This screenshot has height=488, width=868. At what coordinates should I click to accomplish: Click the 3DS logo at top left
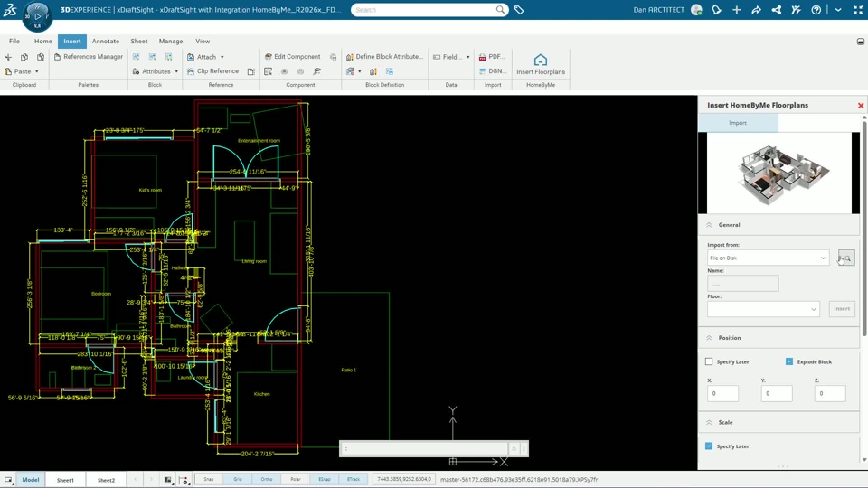tap(9, 10)
